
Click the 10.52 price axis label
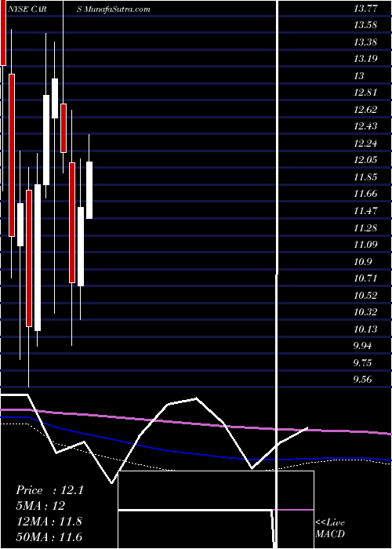(x=366, y=295)
